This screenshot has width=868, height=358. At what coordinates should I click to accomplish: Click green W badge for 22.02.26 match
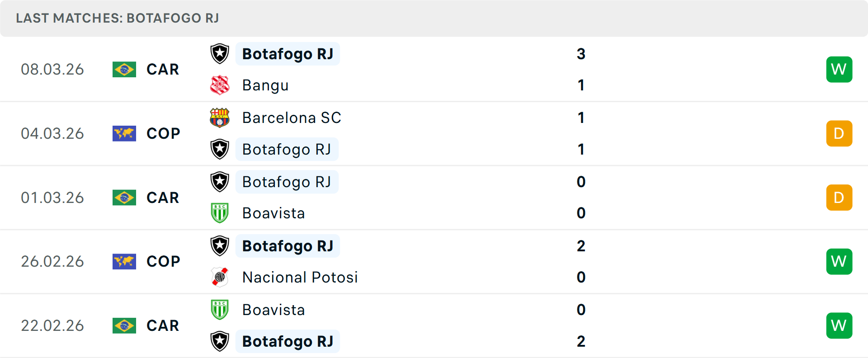pos(839,325)
